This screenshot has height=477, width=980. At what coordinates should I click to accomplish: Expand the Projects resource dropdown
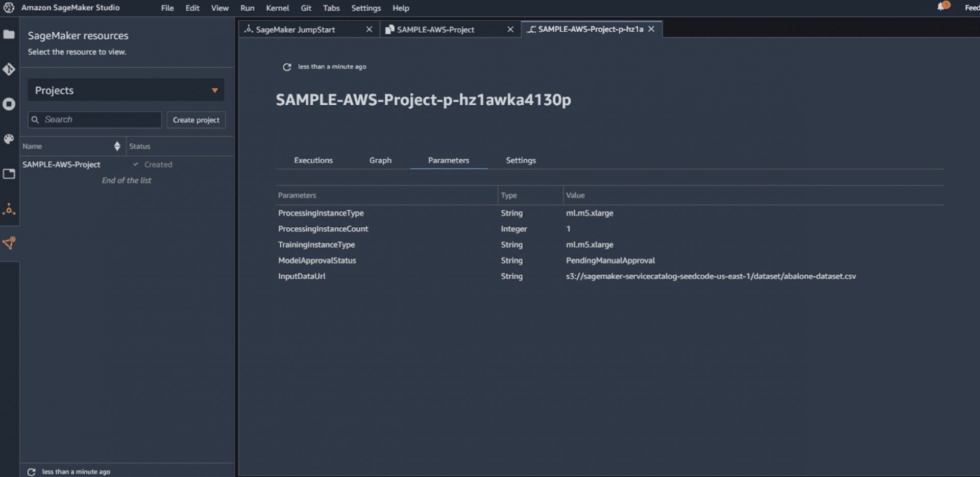tap(126, 90)
